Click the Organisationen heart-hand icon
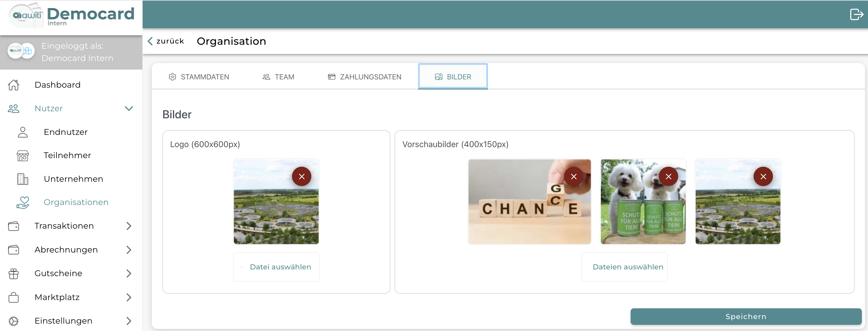This screenshot has height=331, width=868. (23, 202)
